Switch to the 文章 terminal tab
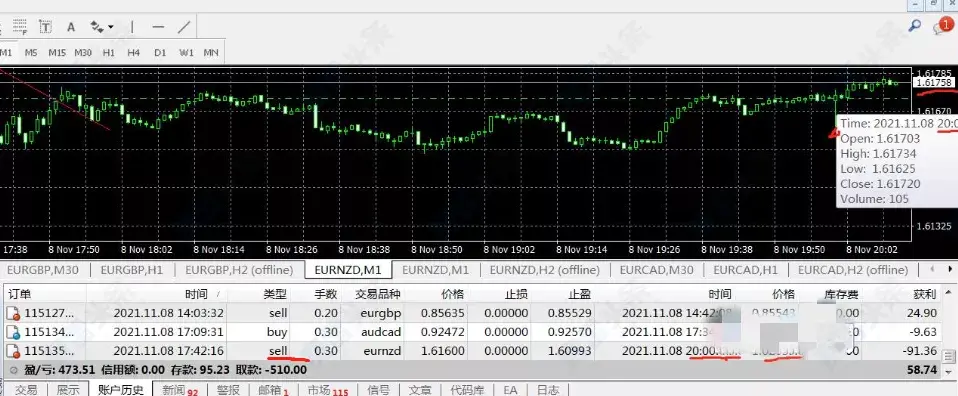 pos(419,390)
